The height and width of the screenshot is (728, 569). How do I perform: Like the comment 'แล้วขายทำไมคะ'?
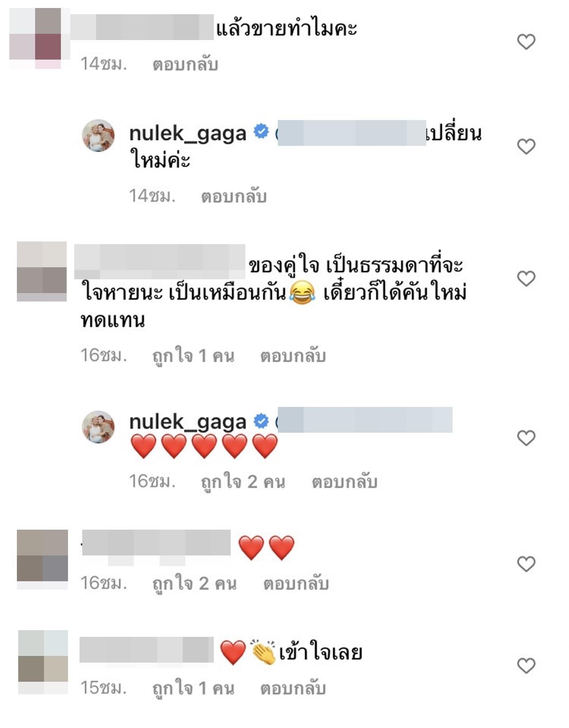526,42
